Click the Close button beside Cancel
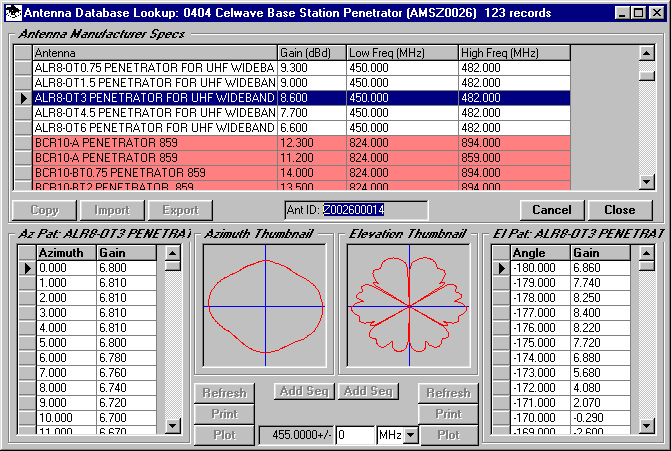671x451 pixels. click(620, 210)
